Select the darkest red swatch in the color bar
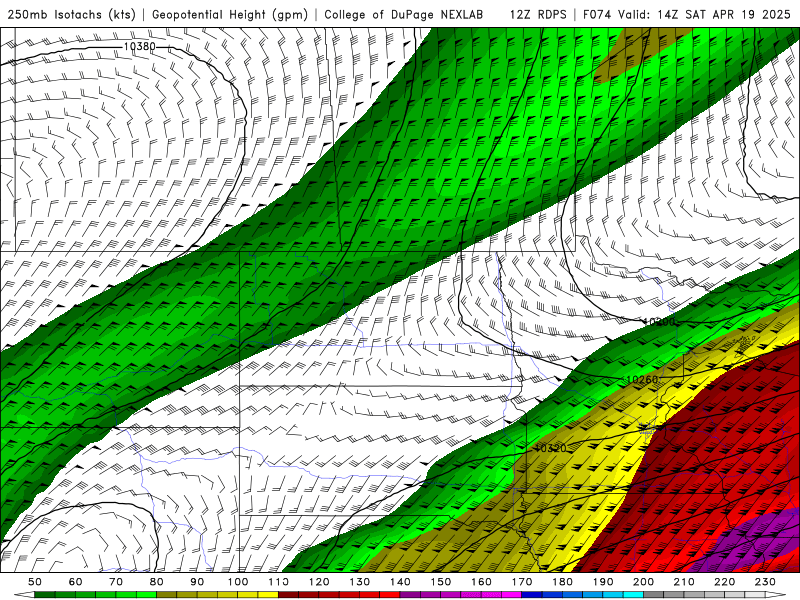The height and width of the screenshot is (600, 800). pos(288,595)
